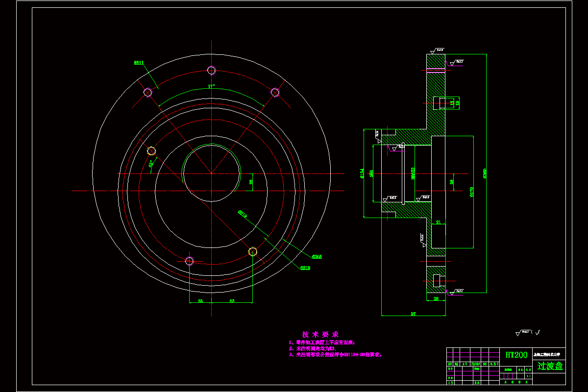Click the 77° angle dimension
This screenshot has height=392, width=588.
pos(211,86)
